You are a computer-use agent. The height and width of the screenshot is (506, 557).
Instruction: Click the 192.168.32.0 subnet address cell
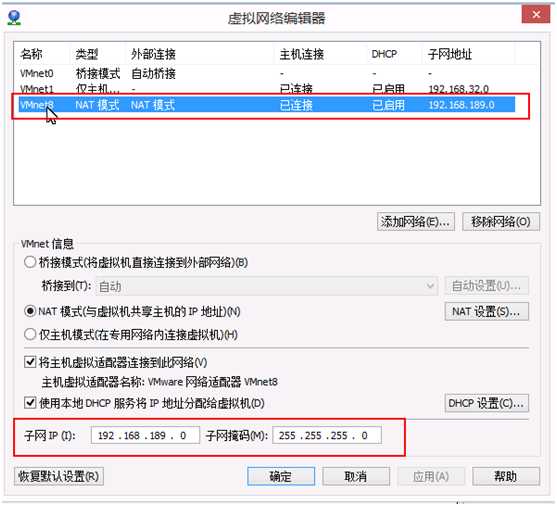coord(459,89)
